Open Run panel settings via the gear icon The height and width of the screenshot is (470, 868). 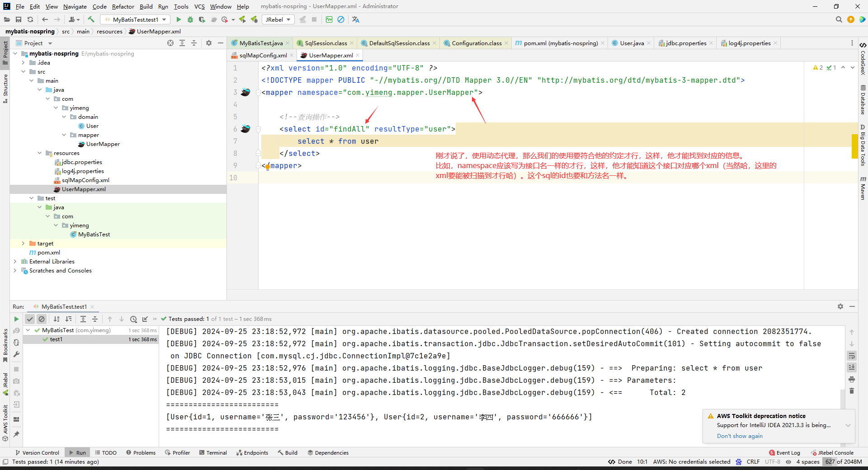[840, 306]
